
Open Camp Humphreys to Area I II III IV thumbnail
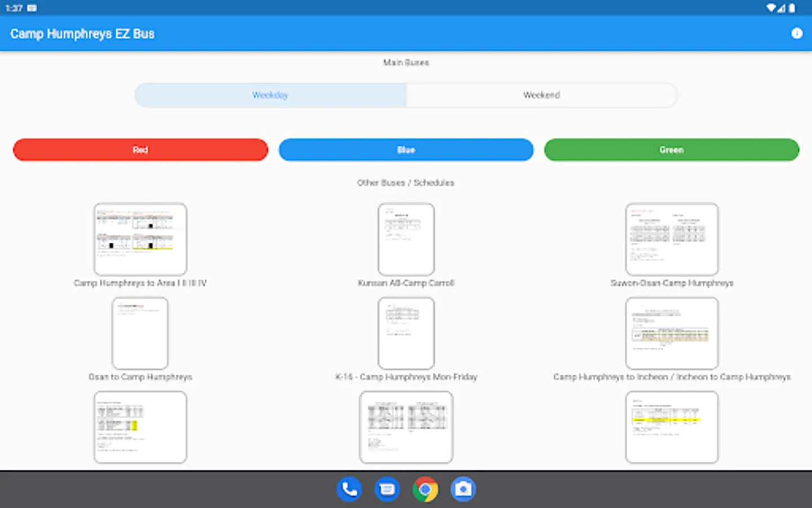click(x=140, y=239)
